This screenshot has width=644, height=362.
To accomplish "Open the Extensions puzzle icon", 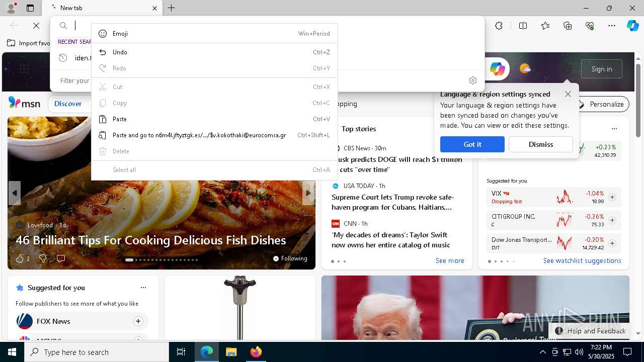I will [x=499, y=26].
